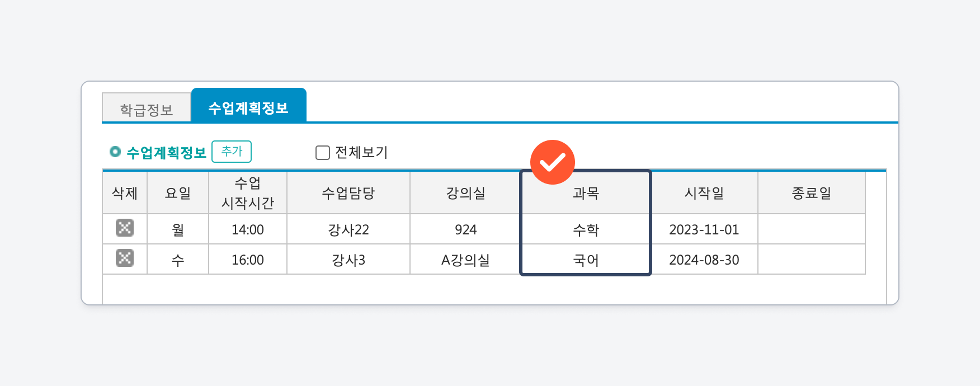Click instructor cell 강사22

pos(348,229)
